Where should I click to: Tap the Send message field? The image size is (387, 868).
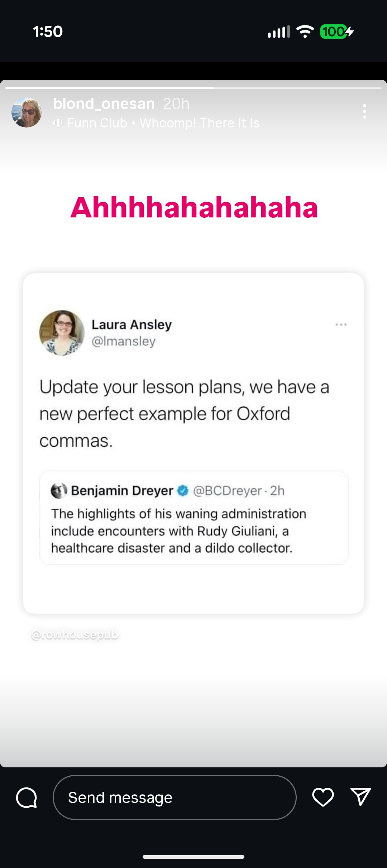(175, 797)
